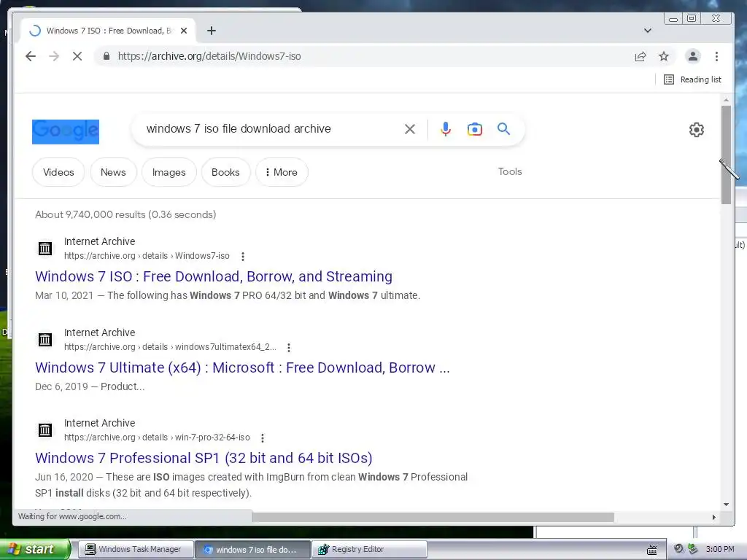Filter results by Videos
Image resolution: width=747 pixels, height=560 pixels.
tap(58, 172)
